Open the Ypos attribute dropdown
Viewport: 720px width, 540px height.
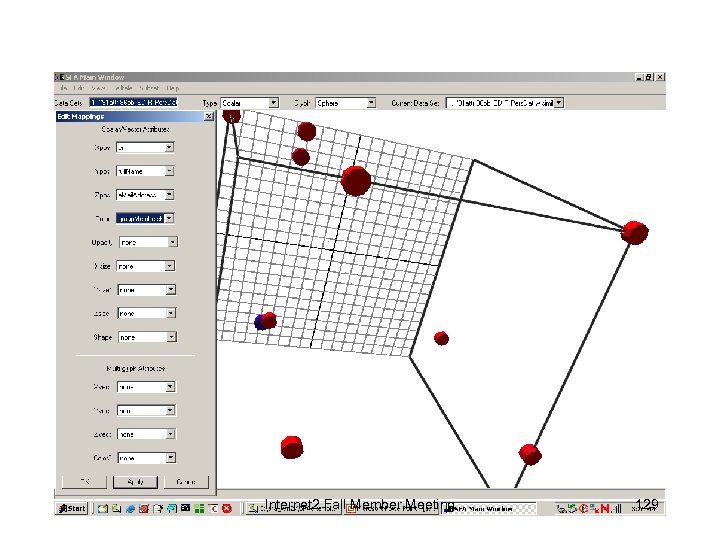tap(145, 171)
